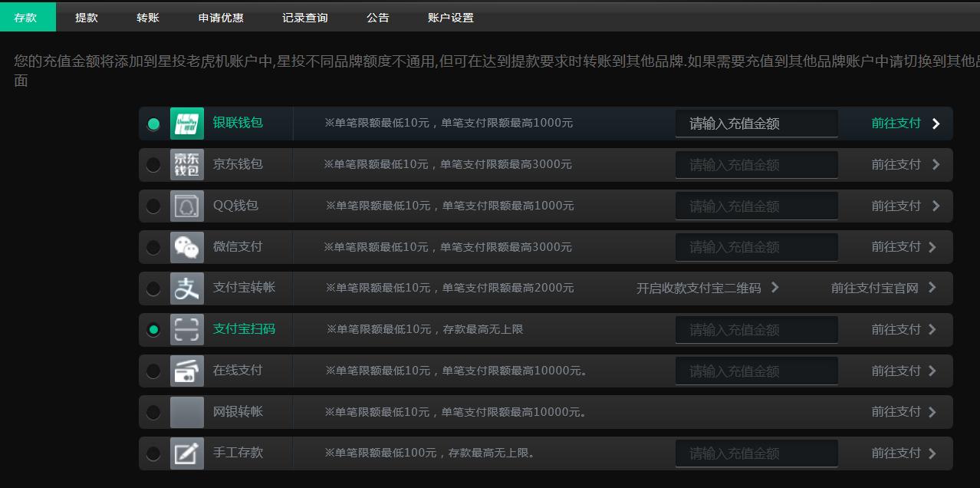Open the 记录查询 records tab
The width and height of the screenshot is (980, 488).
[x=304, y=17]
